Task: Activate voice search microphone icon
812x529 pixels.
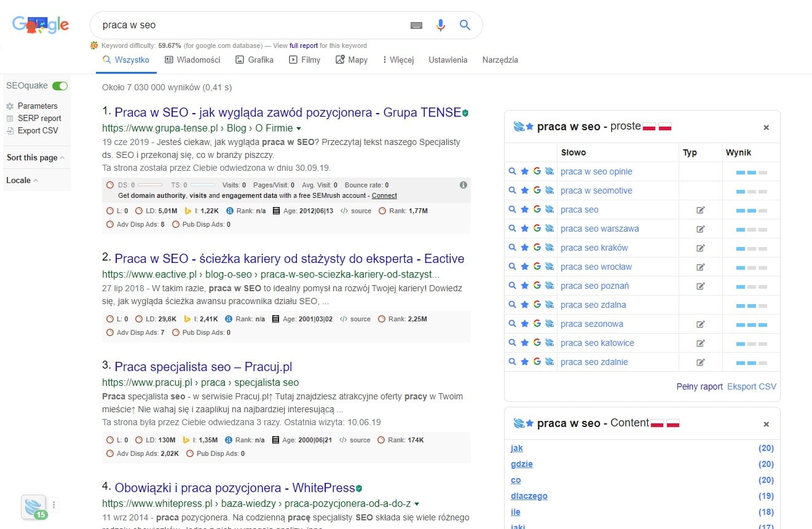Action: click(x=441, y=25)
